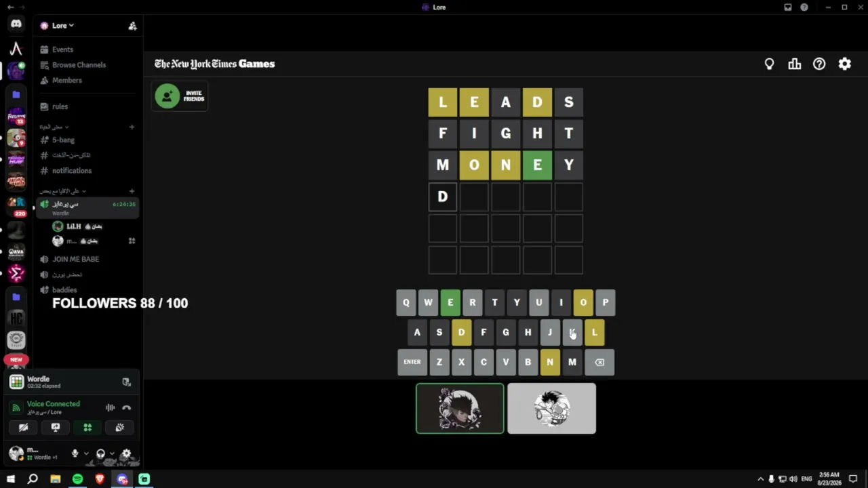Open Wordle settings gear
Viewport: 868px width, 488px height.
click(x=844, y=64)
